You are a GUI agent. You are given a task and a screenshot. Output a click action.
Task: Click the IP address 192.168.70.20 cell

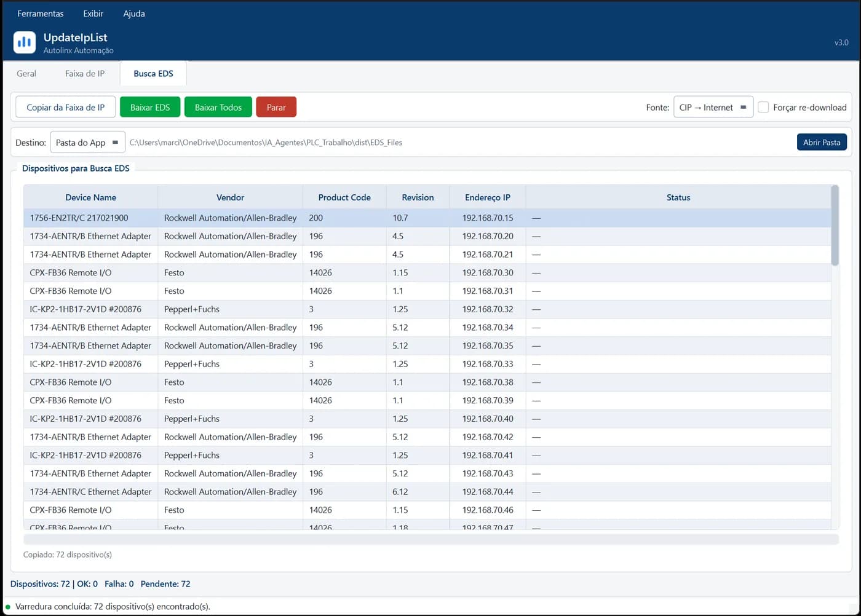(488, 236)
